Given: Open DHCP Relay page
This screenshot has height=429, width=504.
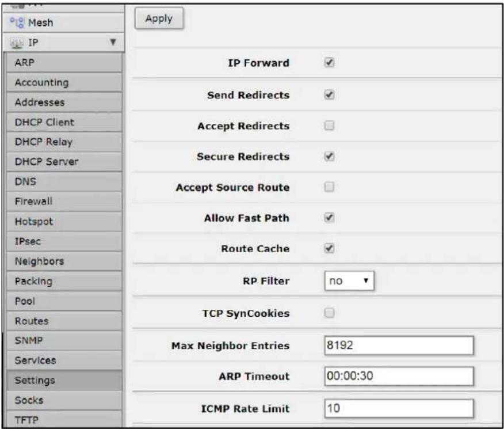Looking at the screenshot, I should (x=64, y=142).
